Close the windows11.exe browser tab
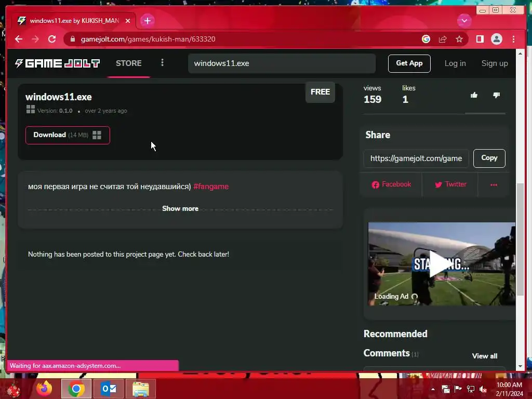The height and width of the screenshot is (399, 532). [x=128, y=21]
